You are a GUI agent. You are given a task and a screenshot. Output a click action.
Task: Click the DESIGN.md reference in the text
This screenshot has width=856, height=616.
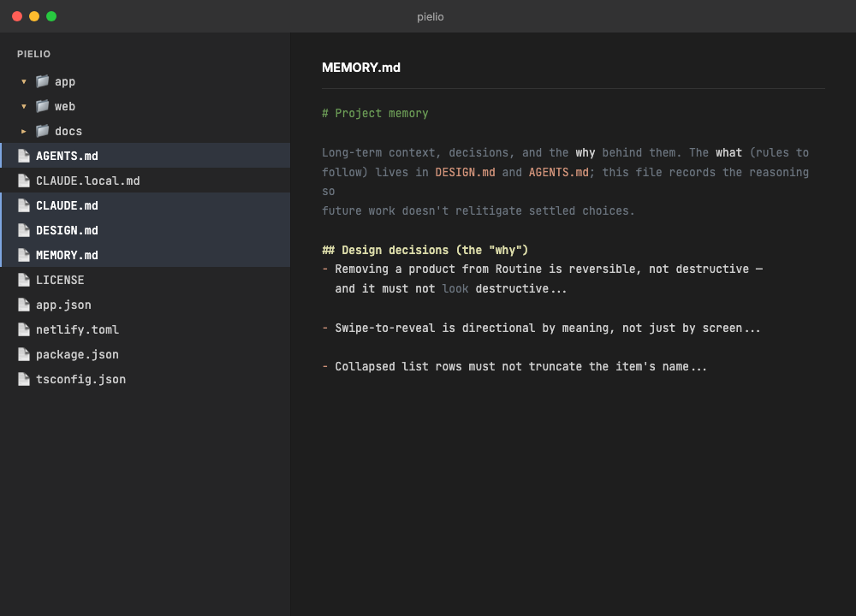pos(465,173)
